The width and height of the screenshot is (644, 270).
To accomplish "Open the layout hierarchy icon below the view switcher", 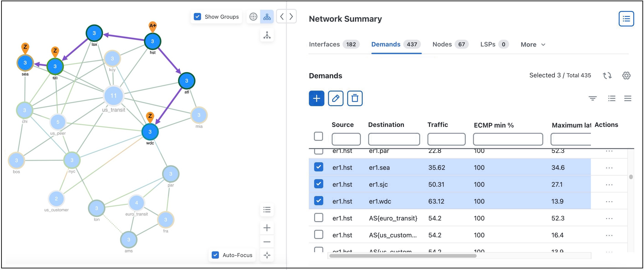I will [x=267, y=35].
